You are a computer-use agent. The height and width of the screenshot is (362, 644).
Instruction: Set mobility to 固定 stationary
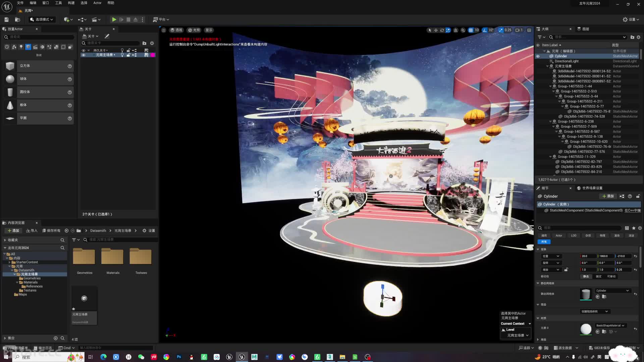click(599, 277)
